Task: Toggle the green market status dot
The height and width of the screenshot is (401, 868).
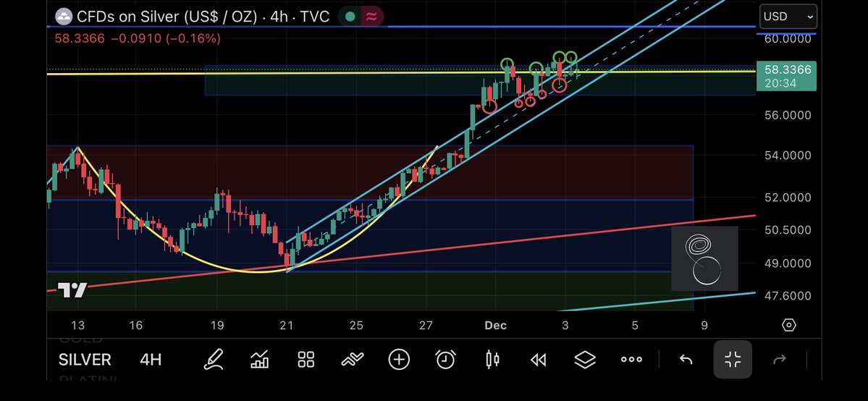Action: (350, 17)
